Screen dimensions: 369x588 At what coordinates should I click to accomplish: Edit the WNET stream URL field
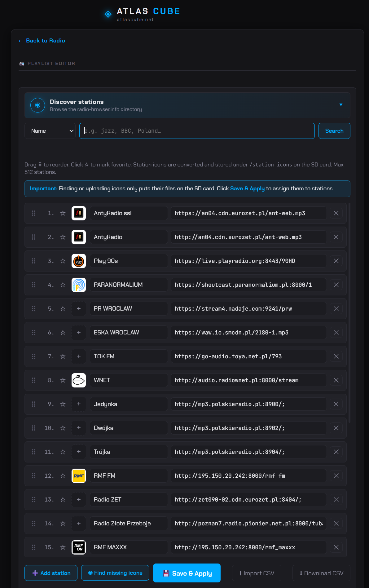(249, 380)
